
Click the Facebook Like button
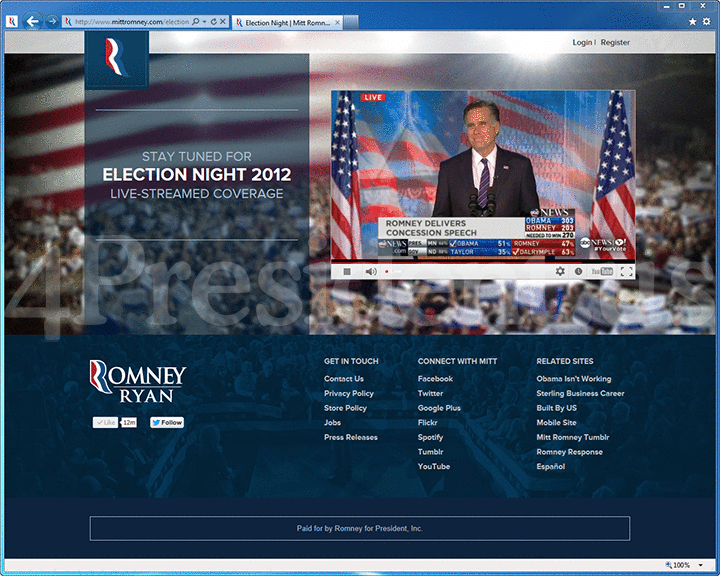[x=106, y=423]
